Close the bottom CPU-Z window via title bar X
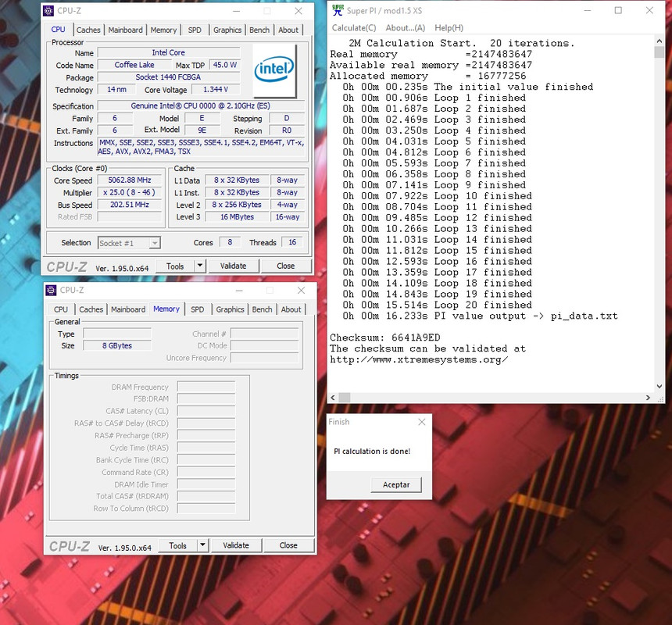The height and width of the screenshot is (625, 672). (x=302, y=290)
